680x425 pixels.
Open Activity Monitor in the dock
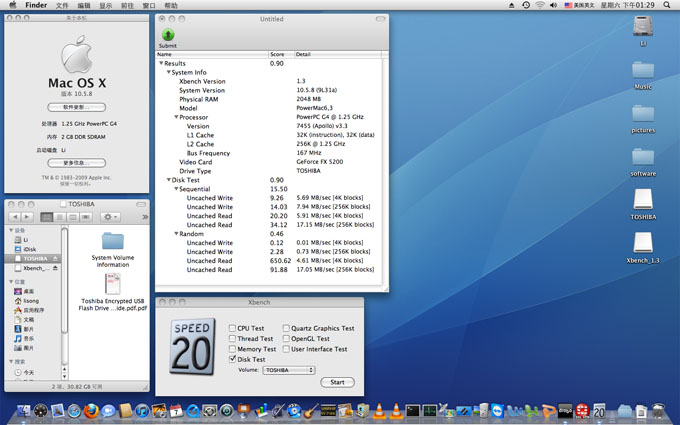[429, 410]
